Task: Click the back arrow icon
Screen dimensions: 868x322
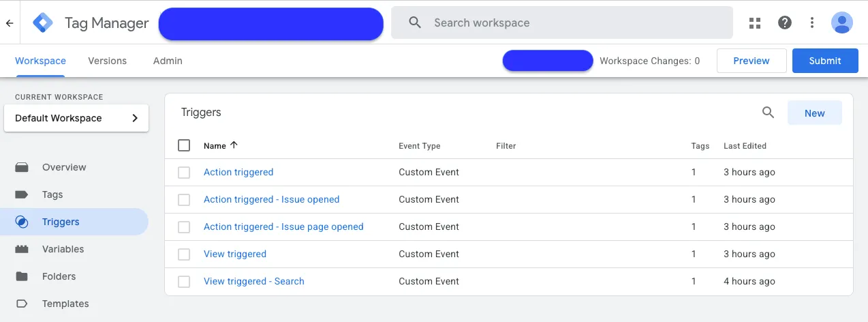Action: coord(10,23)
